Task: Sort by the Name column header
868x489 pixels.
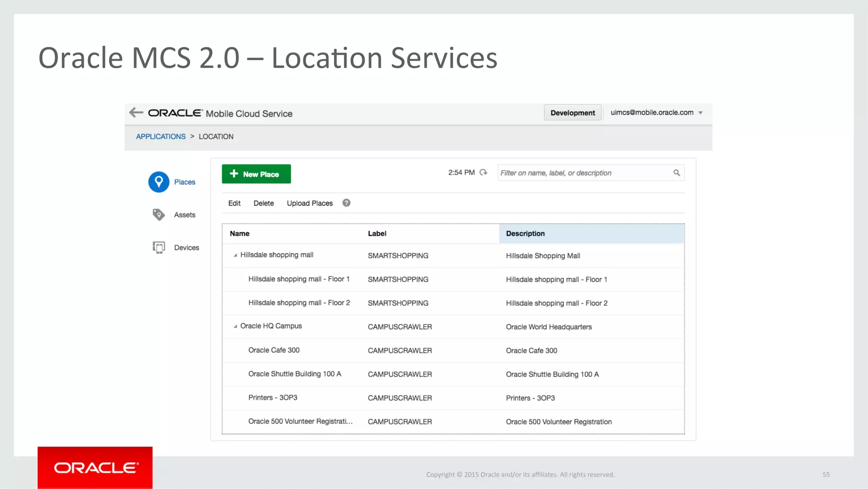Action: pos(239,233)
